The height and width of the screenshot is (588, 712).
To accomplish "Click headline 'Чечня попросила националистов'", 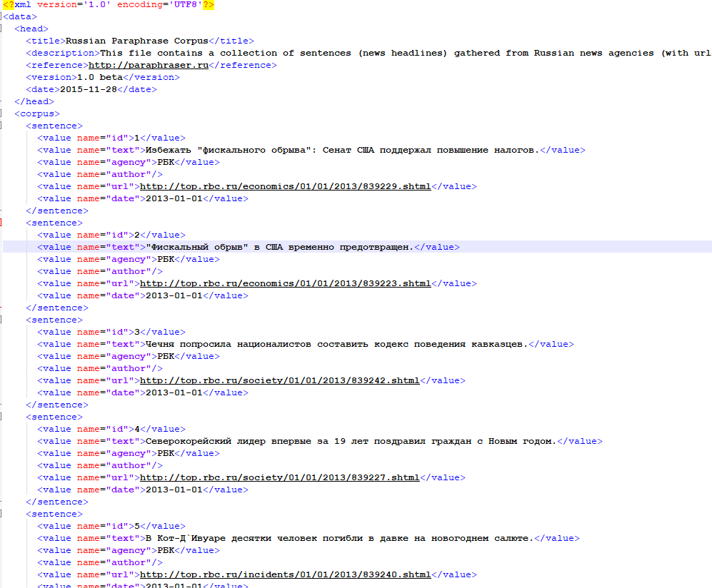I will point(228,345).
